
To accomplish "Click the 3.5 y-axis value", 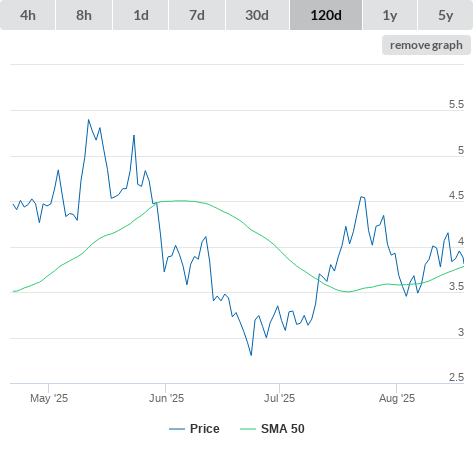I will point(456,286).
